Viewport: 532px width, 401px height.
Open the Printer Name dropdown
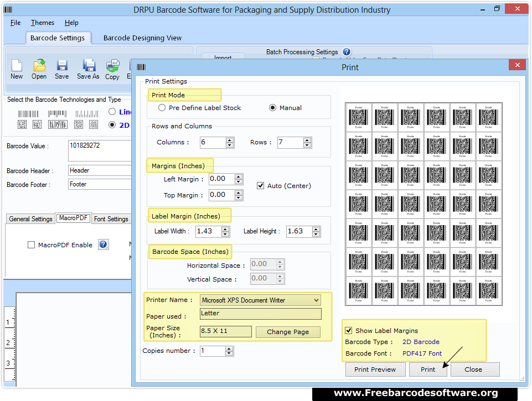pos(316,300)
